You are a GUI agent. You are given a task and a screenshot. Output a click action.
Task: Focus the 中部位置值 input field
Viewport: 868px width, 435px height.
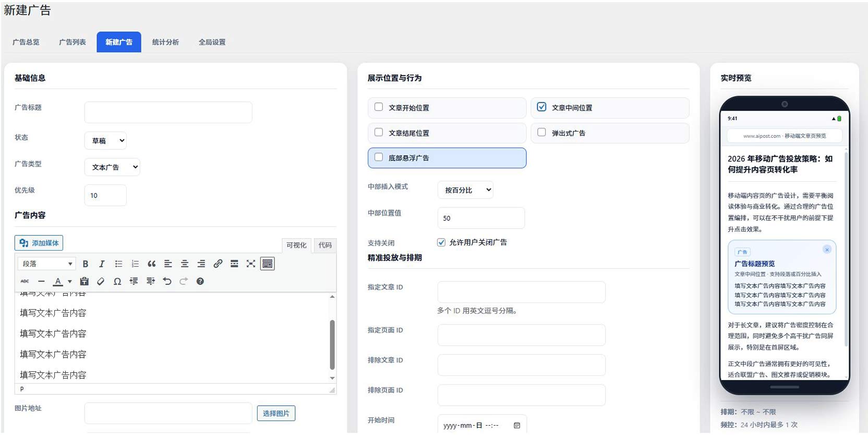click(x=481, y=218)
